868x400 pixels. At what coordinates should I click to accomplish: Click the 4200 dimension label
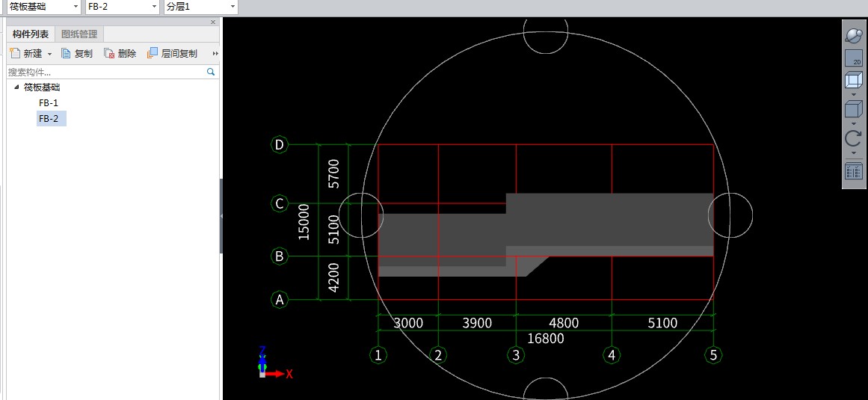(333, 277)
